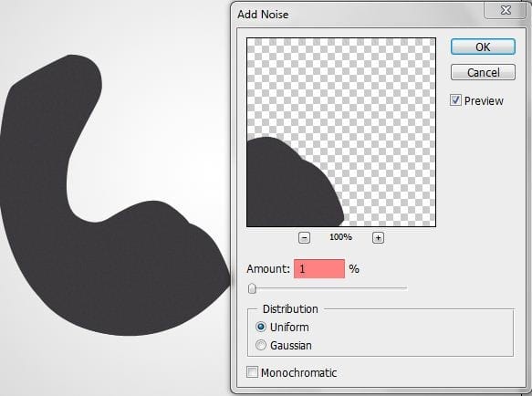Click the Amount slider handle
Viewport: 532px width, 396px height.
tap(252, 288)
